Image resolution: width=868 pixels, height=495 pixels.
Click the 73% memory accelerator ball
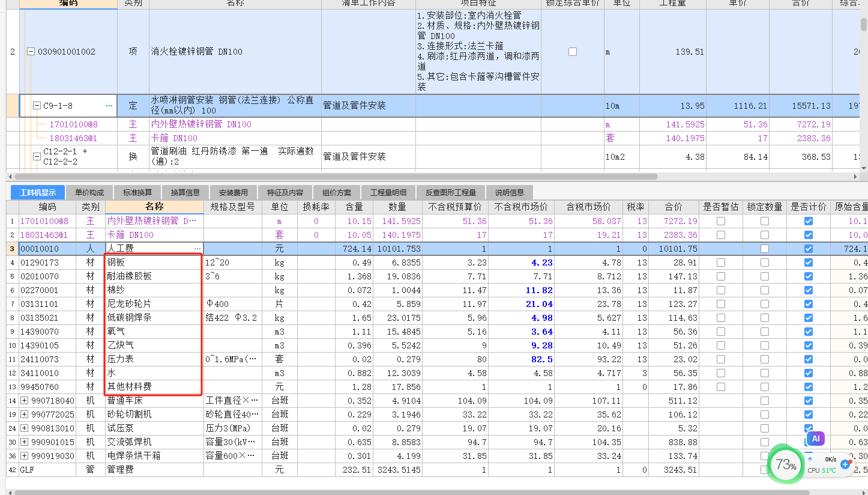tap(786, 464)
